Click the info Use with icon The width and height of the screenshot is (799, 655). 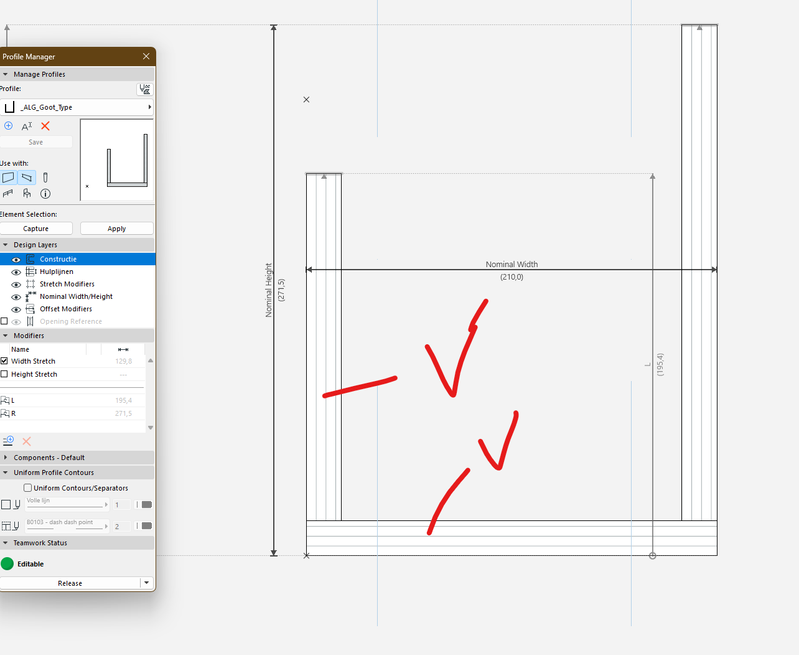[x=45, y=194]
